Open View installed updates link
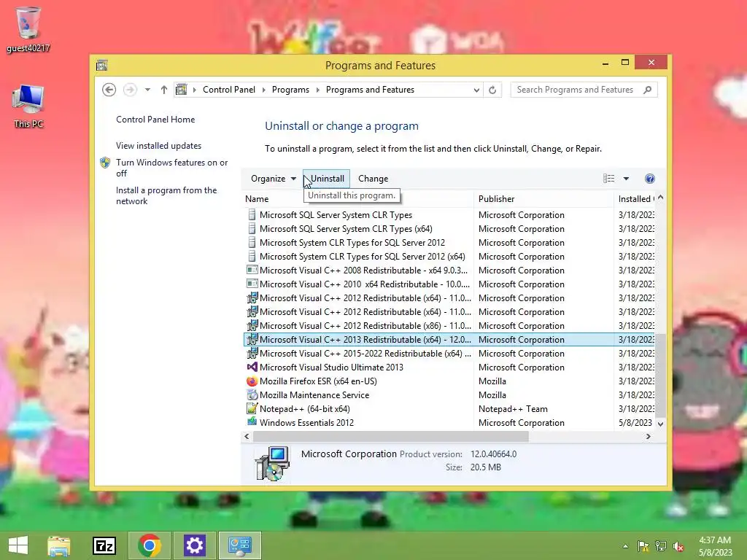This screenshot has height=560, width=747. point(158,146)
